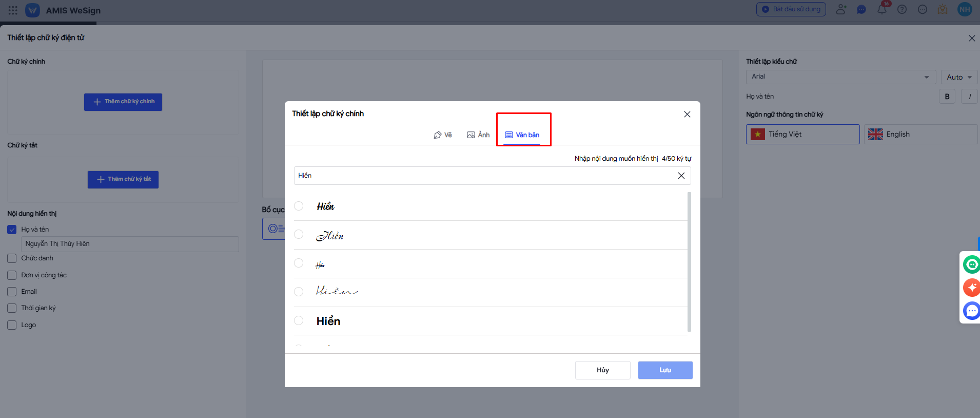Enable the Logo checkbox

[x=12, y=325]
